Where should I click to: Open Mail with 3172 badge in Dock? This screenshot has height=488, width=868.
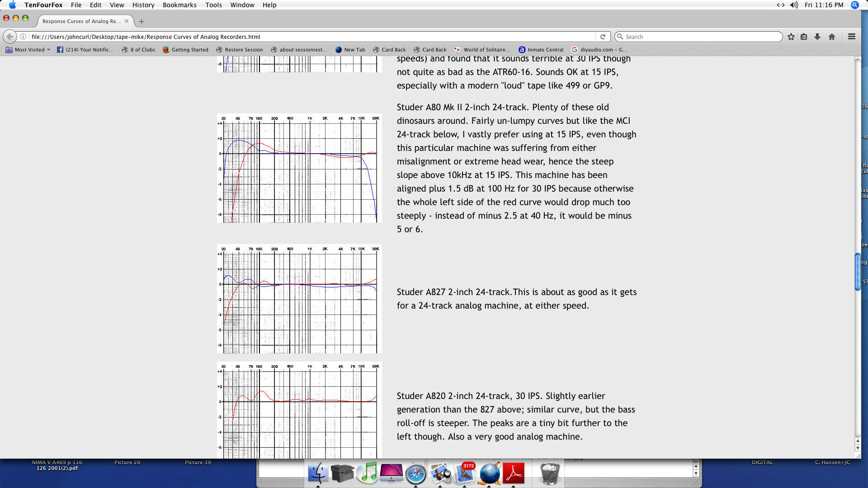[465, 473]
